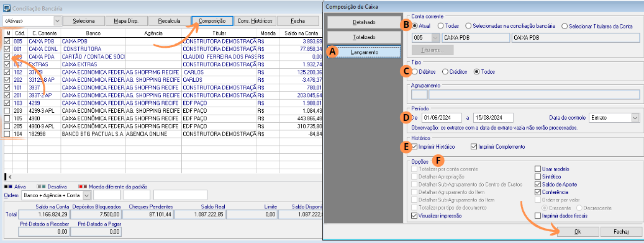
Task: Toggle the Imprimir Histórico checkbox
Action: [414, 147]
